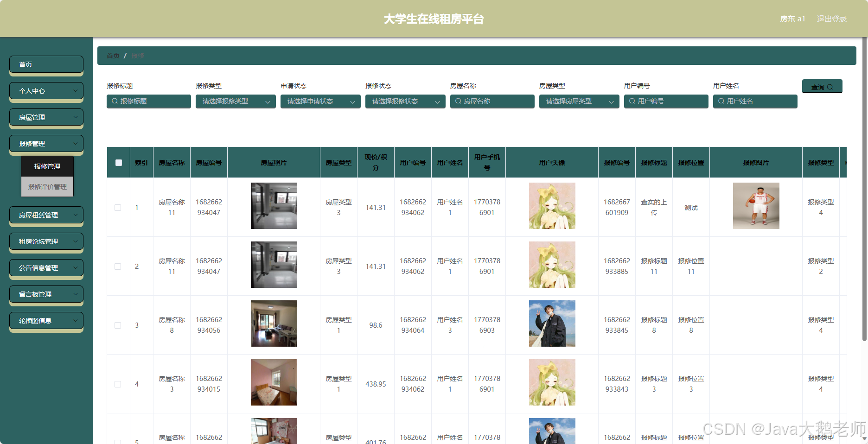Screen dimensions: 868x444
Task: Check the checkbox for row 3
Action: tap(118, 325)
